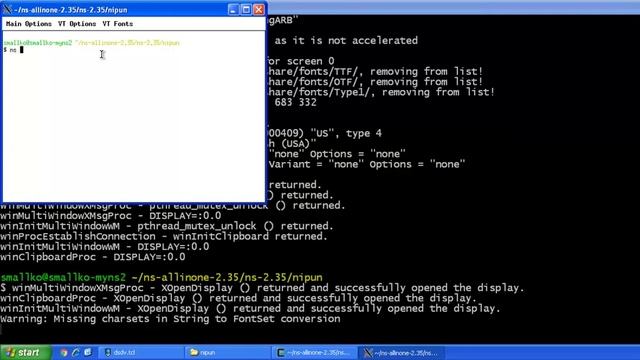Close the xterm nipun window

(259, 9)
